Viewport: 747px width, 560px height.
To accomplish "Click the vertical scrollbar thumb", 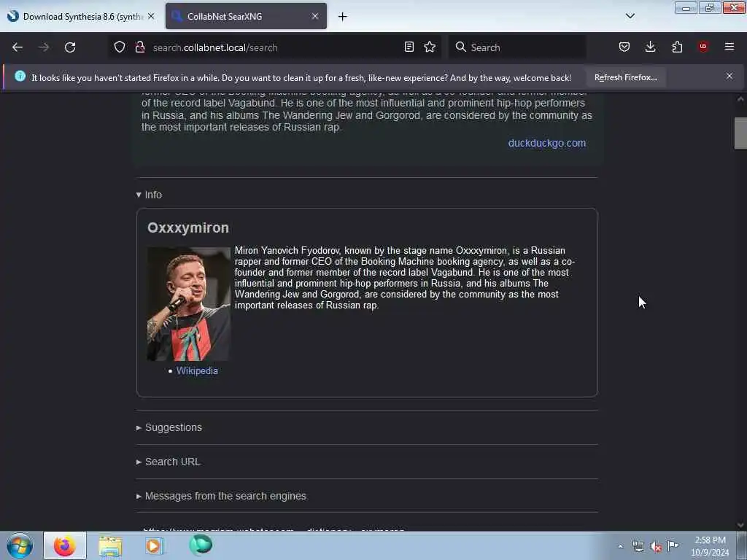I will pyautogui.click(x=740, y=133).
